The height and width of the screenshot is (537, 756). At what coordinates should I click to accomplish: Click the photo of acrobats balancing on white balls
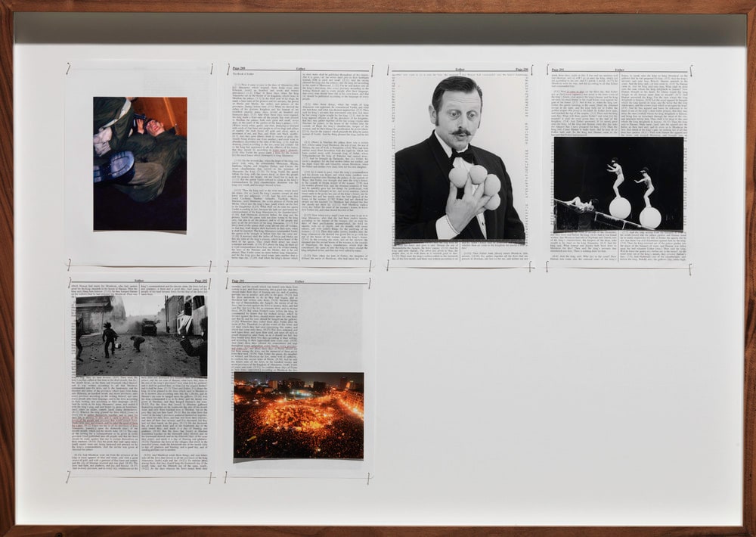pyautogui.click(x=618, y=184)
